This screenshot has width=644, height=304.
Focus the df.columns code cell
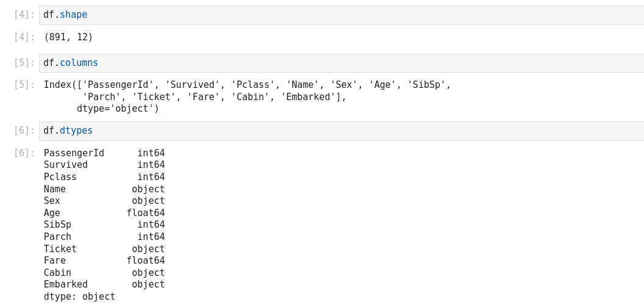342,63
